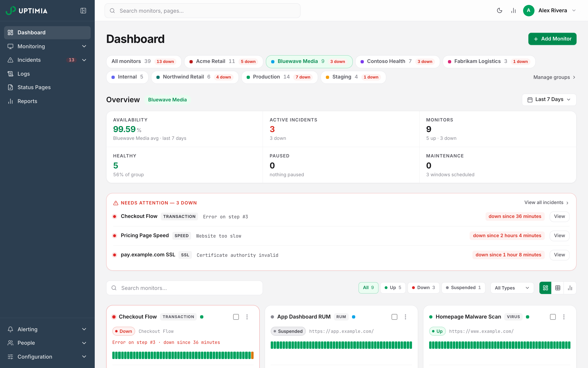Filter monitors to Up 5

tap(393, 288)
